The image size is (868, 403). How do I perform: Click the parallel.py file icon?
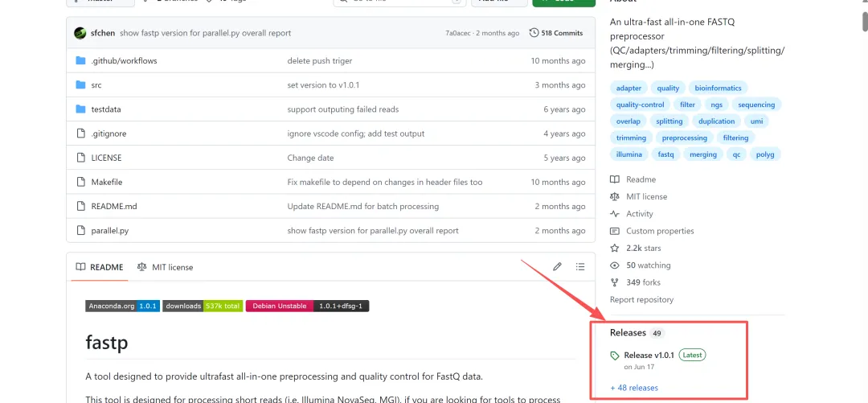(81, 231)
